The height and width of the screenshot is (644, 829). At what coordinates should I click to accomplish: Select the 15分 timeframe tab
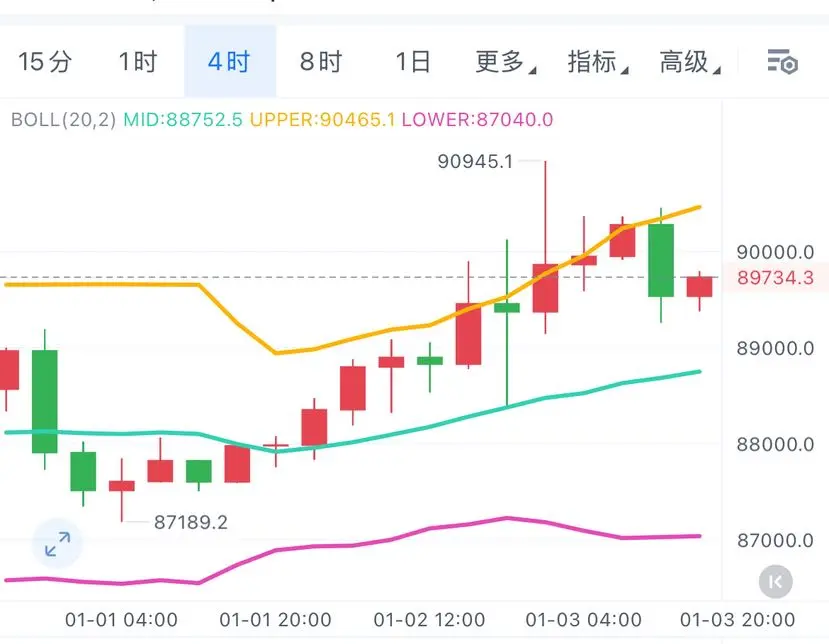pos(45,61)
